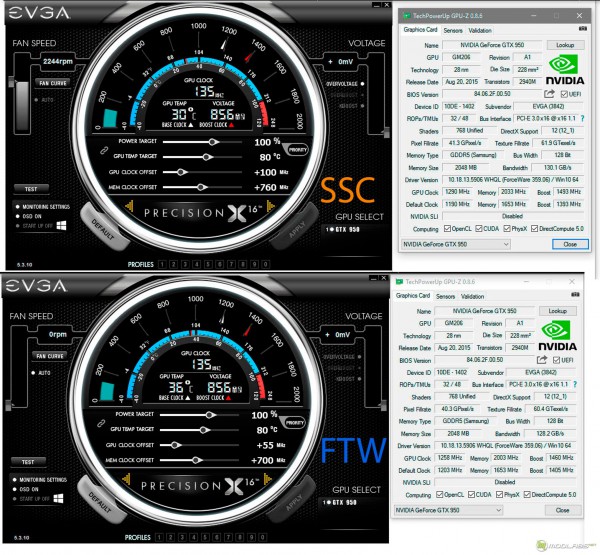Select GTX 950 under GPU SELECT in lower Precision X
This screenshot has width=600, height=555.
(339, 502)
